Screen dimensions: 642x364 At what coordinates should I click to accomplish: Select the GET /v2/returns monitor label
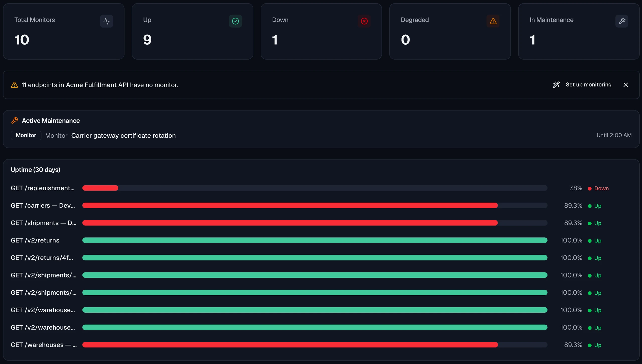click(x=35, y=240)
